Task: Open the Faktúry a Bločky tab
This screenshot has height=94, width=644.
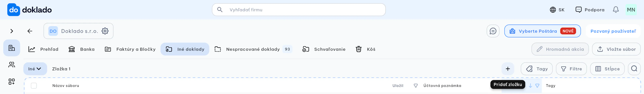Action: pos(130,49)
